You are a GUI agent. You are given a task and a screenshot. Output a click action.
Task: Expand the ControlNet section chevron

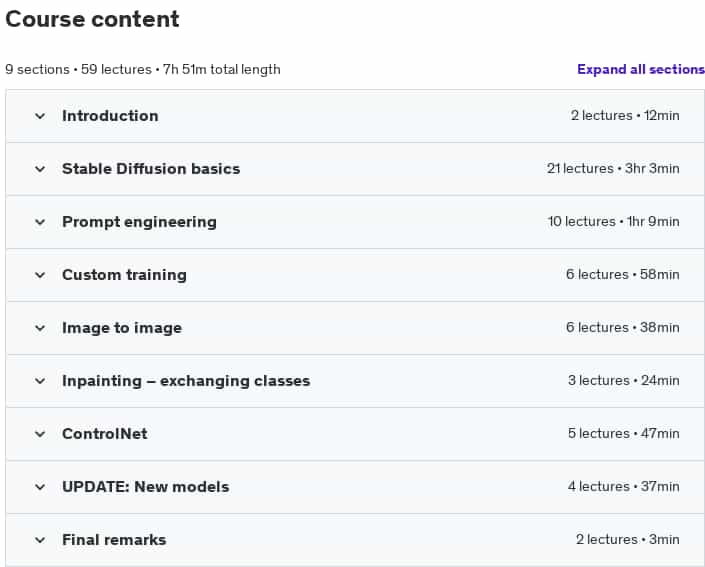tap(40, 434)
